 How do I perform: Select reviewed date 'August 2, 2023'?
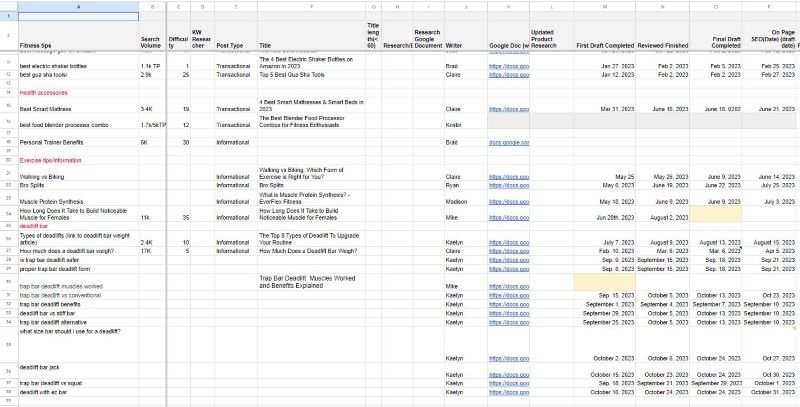[662, 214]
